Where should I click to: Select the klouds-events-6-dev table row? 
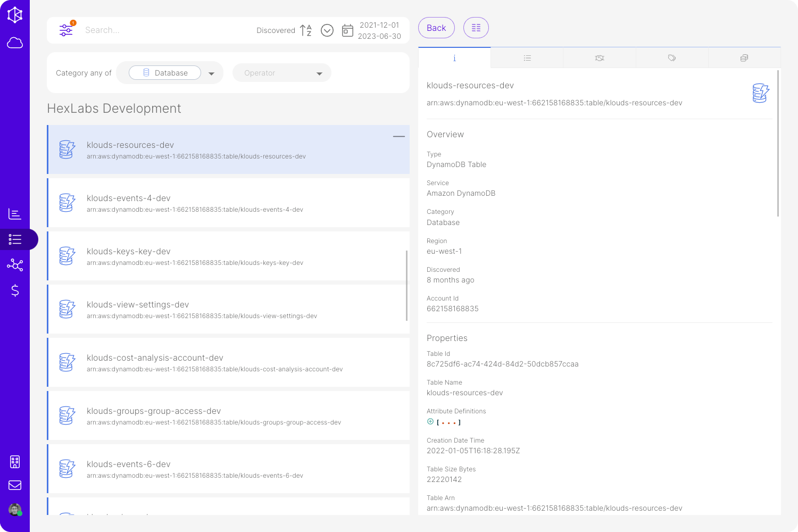click(228, 469)
